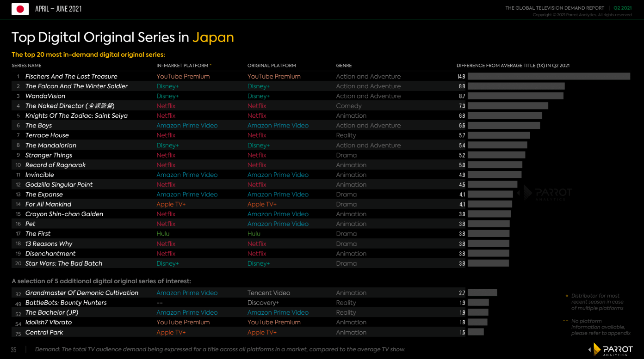Click the 'Terrace House' series name

47,135
